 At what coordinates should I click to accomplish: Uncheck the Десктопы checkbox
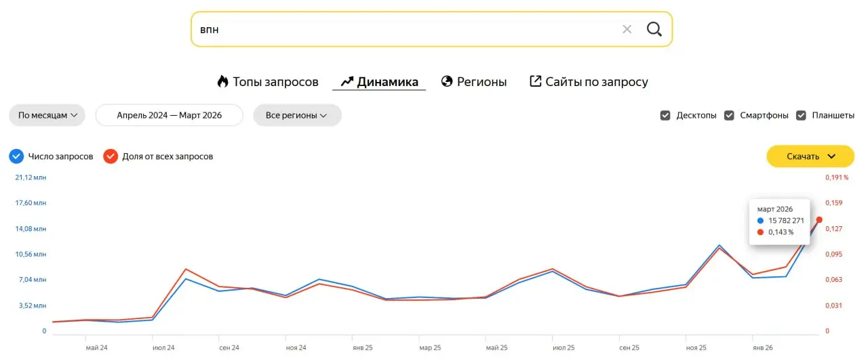[x=665, y=115]
